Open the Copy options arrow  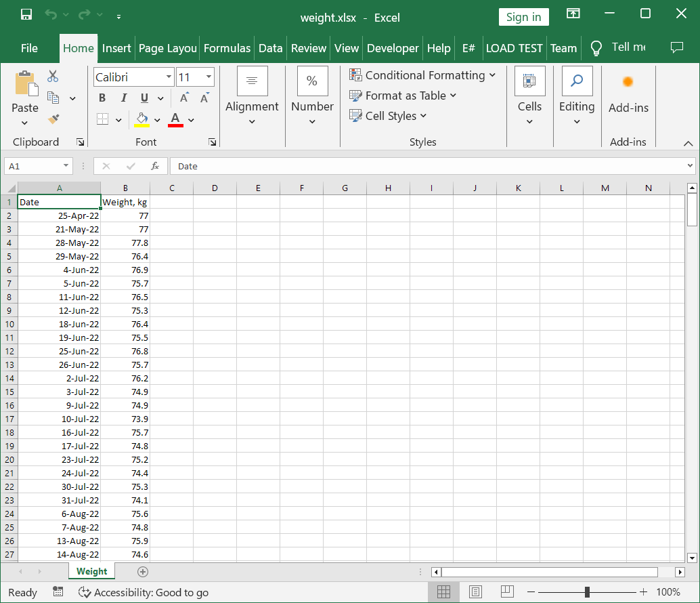(x=72, y=98)
